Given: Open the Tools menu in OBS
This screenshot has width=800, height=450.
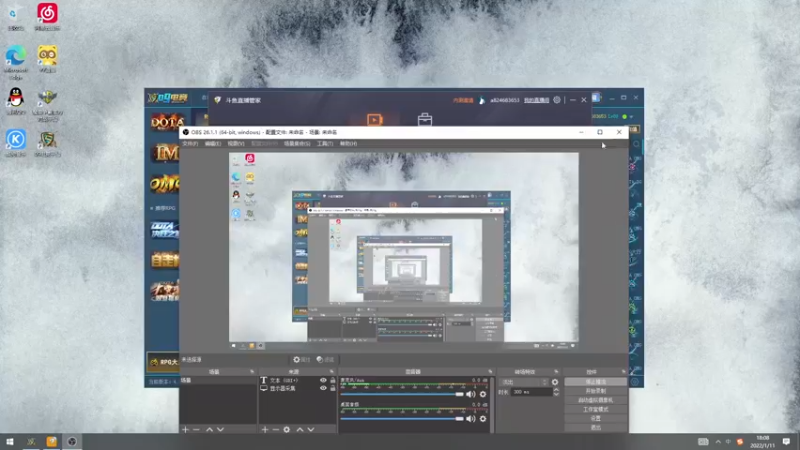Looking at the screenshot, I should coord(324,144).
